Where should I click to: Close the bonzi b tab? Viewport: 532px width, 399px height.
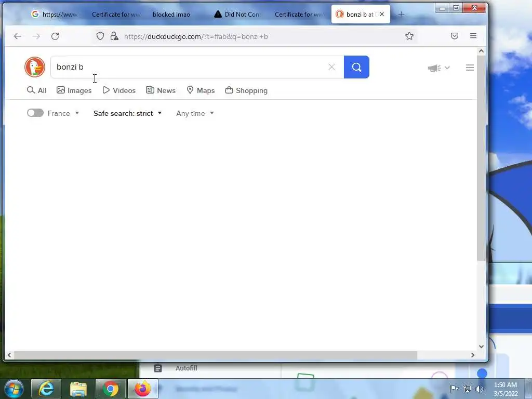pos(382,14)
